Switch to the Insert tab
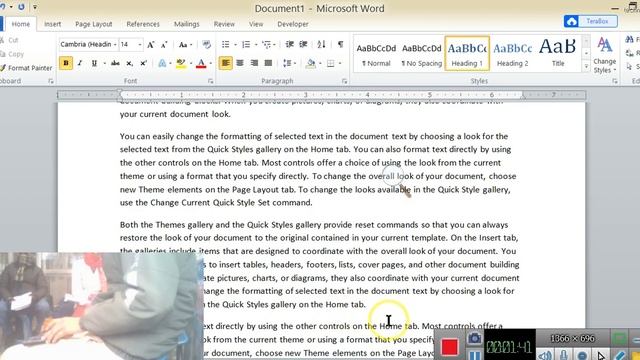Viewport: 640px width, 360px height. click(52, 24)
